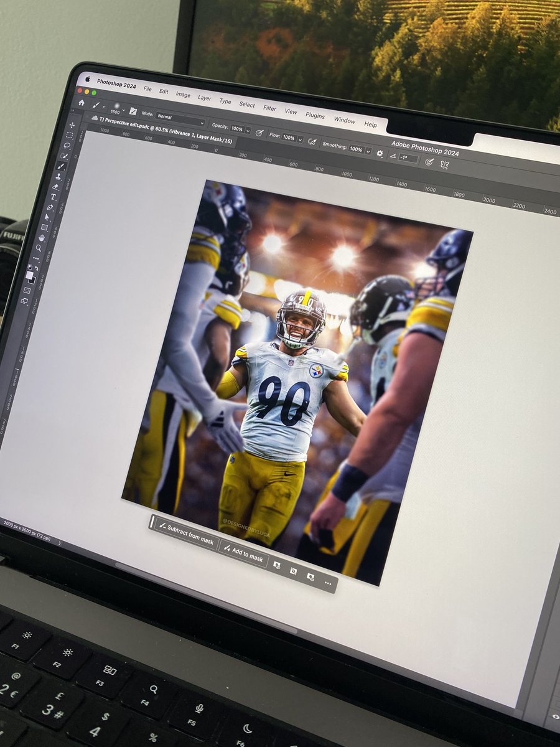The image size is (560, 747).
Task: Open the Image menu
Action: pos(183,94)
